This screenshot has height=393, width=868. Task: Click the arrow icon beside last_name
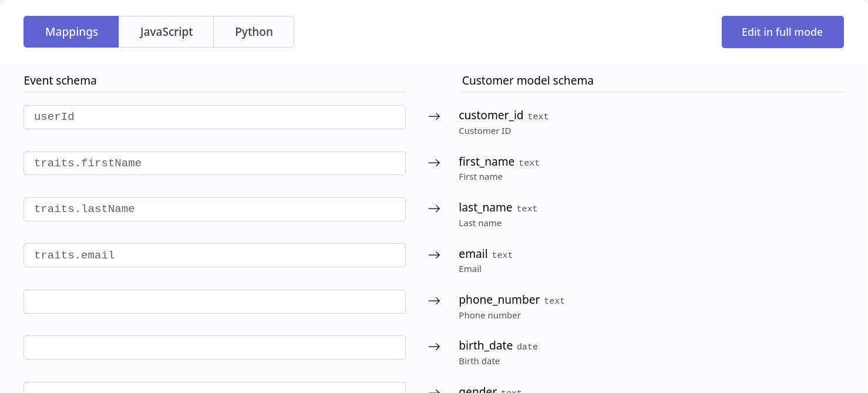pos(434,209)
